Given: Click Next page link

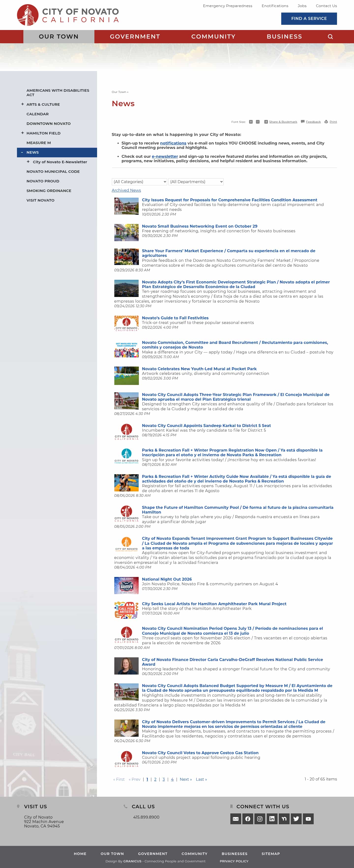Looking at the screenshot, I should 186,779.
